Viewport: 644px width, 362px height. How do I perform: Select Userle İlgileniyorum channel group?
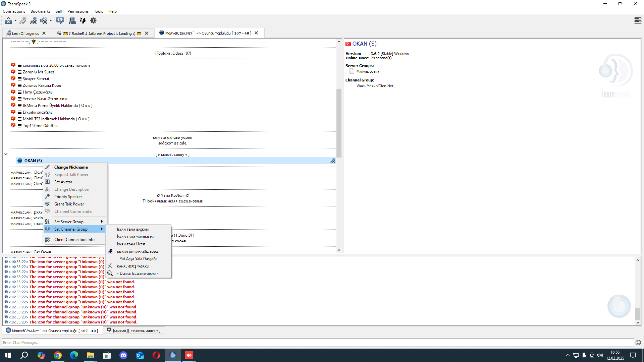coord(139,274)
